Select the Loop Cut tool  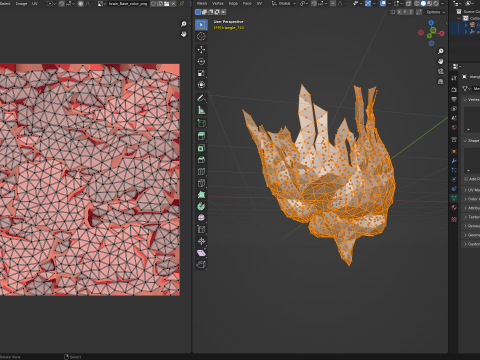coord(201,171)
